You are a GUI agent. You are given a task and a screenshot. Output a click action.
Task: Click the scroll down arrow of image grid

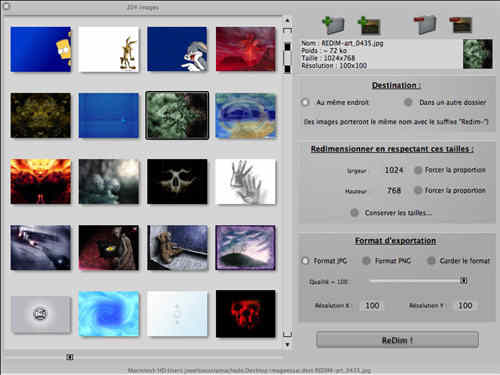(287, 345)
